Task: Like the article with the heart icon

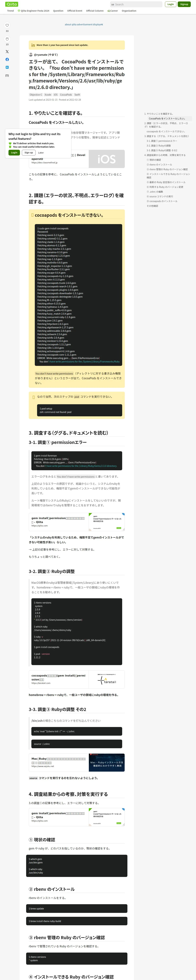Action: (7, 25)
